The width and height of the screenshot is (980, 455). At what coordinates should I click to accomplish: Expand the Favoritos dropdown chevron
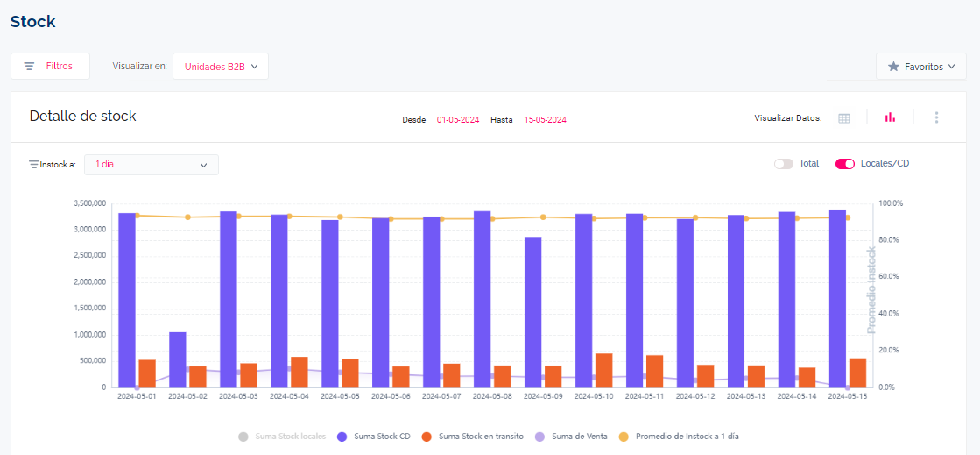coord(951,67)
